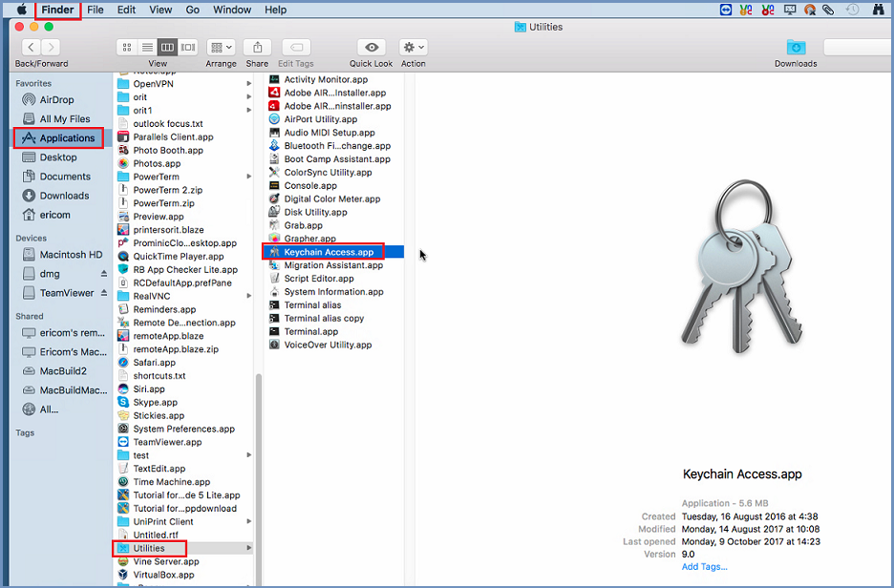Screen dimensions: 894x588
Task: Open the Arrange dropdown
Action: pyautogui.click(x=222, y=48)
